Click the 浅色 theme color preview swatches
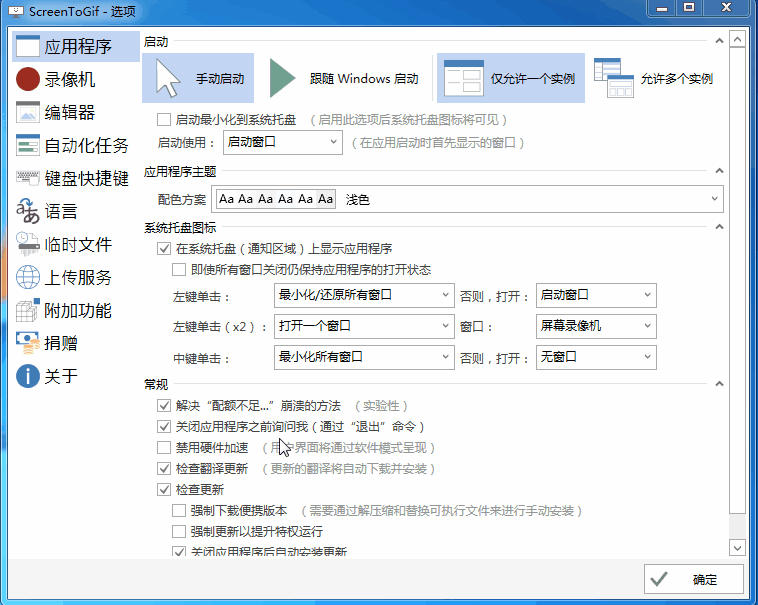758x605 pixels. tap(276, 199)
